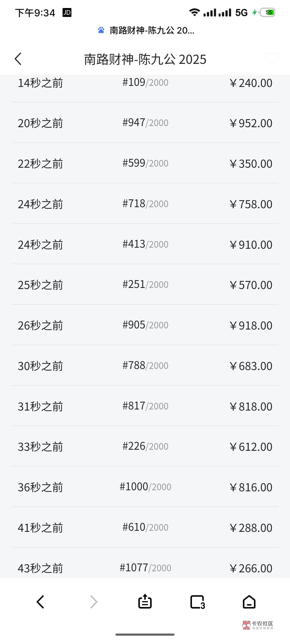Viewport: 290px width, 644px height.
Task: Tap the home icon in bottom bar
Action: pos(249,602)
